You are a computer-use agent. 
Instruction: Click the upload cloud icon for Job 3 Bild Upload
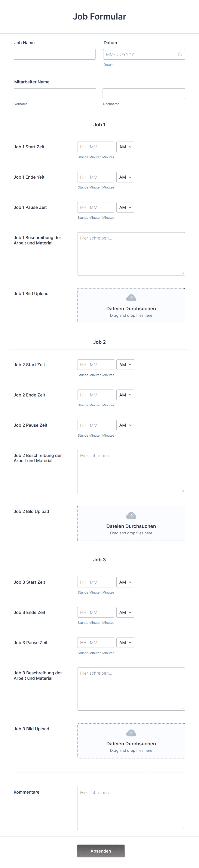[x=131, y=732]
